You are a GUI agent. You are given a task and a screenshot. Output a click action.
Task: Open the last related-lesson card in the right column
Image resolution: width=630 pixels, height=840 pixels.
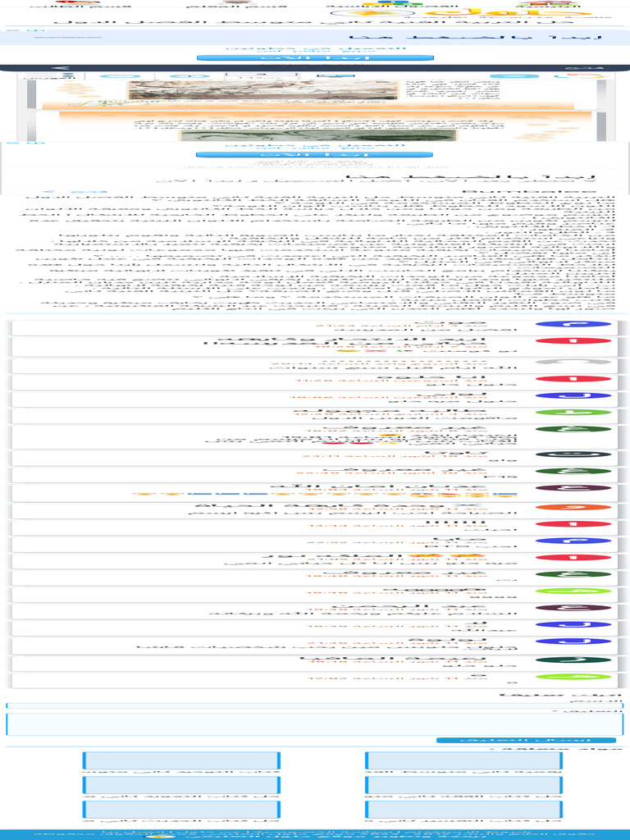point(464,810)
